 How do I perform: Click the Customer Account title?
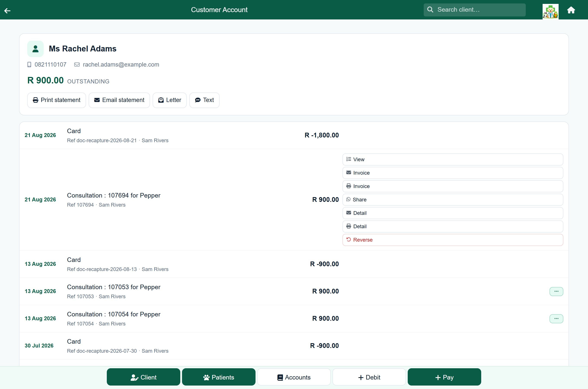pyautogui.click(x=219, y=10)
